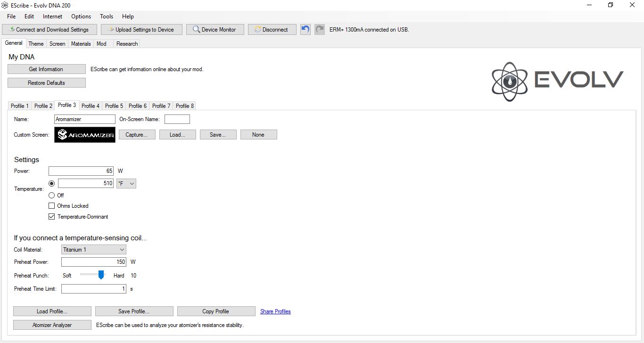This screenshot has height=343, width=644.
Task: Open the Device Monitor
Action: [x=215, y=29]
